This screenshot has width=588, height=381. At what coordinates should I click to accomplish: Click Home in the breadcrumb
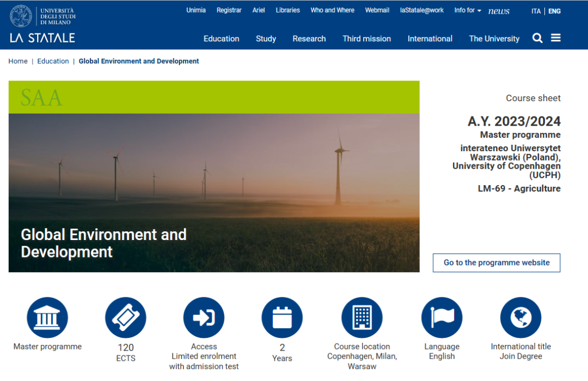tap(18, 61)
